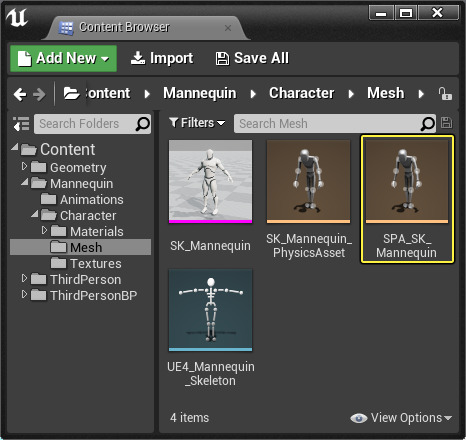
Task: Select the SK_Mannequin_PhysicsAsset thumbnail
Action: [309, 181]
